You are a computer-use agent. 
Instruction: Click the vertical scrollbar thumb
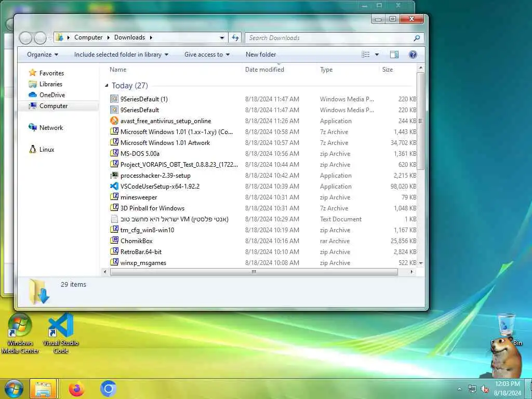[421, 121]
